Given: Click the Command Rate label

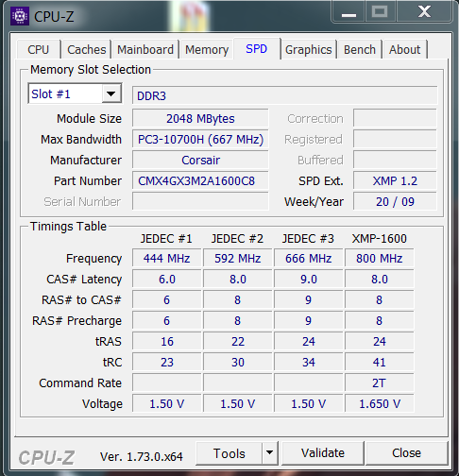Looking at the screenshot, I should click(x=80, y=382).
